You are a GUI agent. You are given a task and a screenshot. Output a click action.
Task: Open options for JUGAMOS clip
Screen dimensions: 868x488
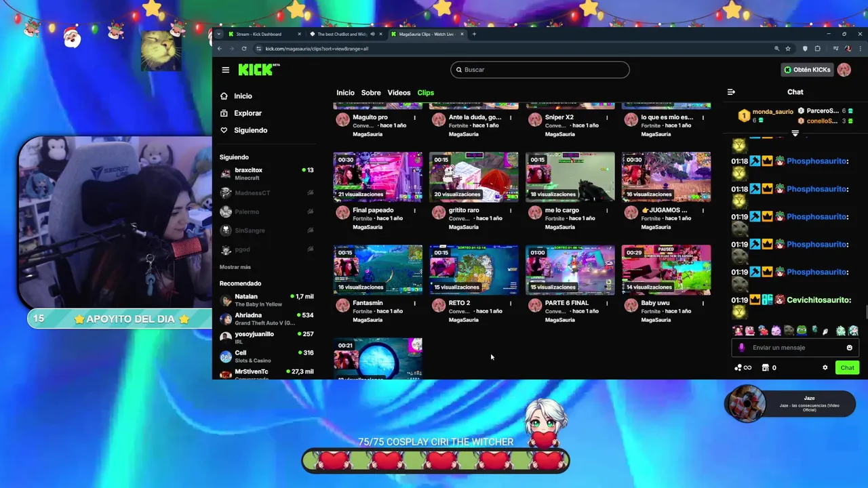click(x=703, y=211)
